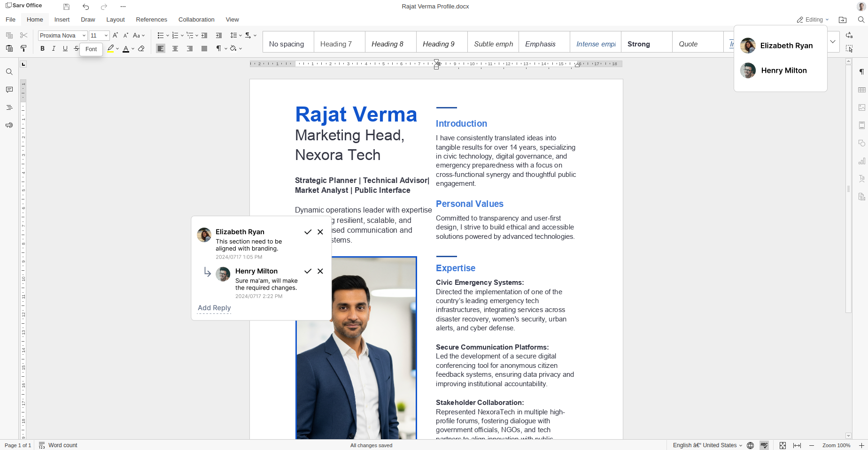Open the Editing mode dropdown
868x450 pixels.
[x=813, y=20]
